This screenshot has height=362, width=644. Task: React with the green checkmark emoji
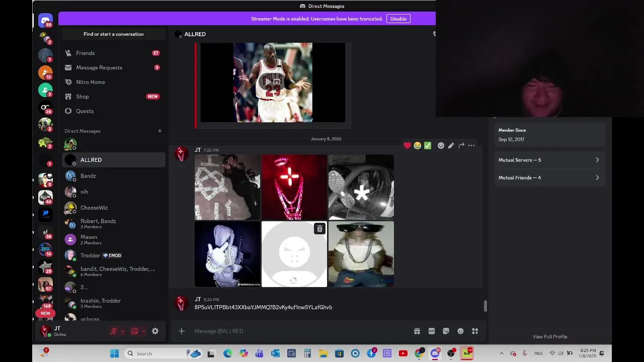click(428, 146)
